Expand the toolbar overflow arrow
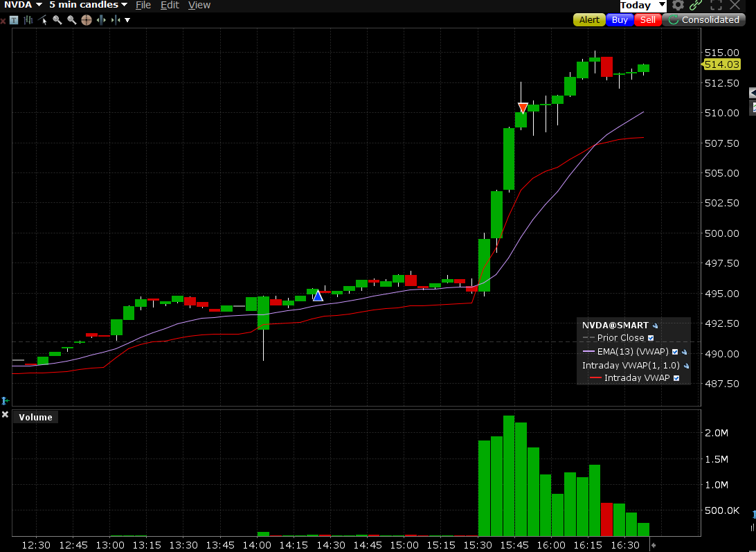 coord(128,20)
